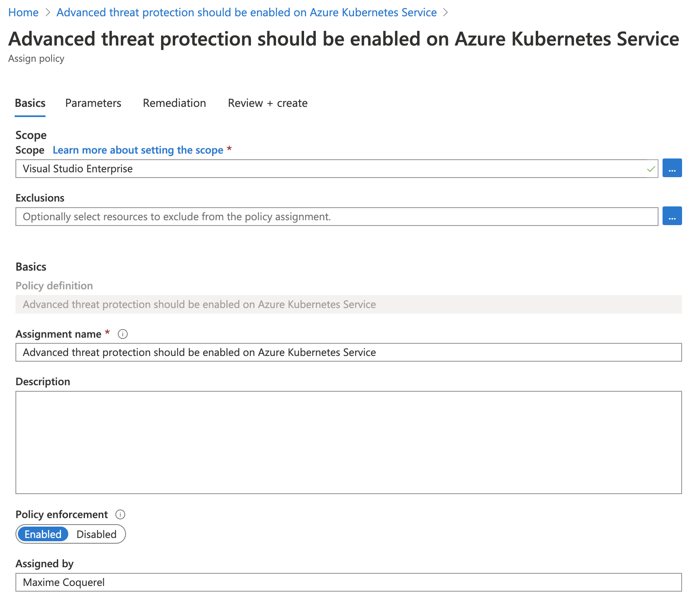This screenshot has width=691, height=616.
Task: Navigate to Home via breadcrumb
Action: coord(23,12)
